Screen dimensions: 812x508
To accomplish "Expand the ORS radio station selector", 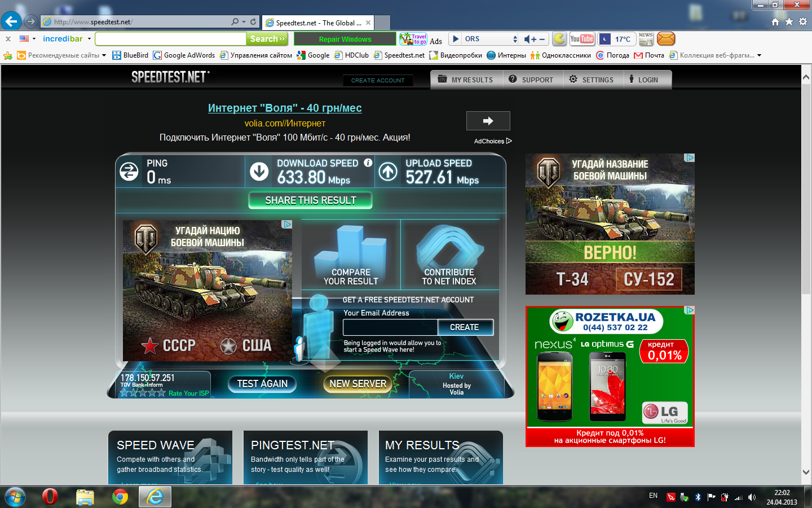I will pyautogui.click(x=515, y=39).
